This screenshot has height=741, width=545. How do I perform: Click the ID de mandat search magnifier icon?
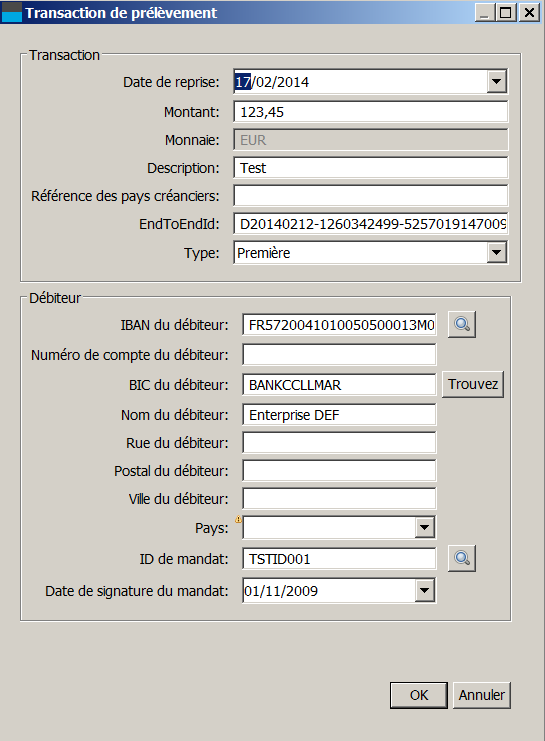462,558
